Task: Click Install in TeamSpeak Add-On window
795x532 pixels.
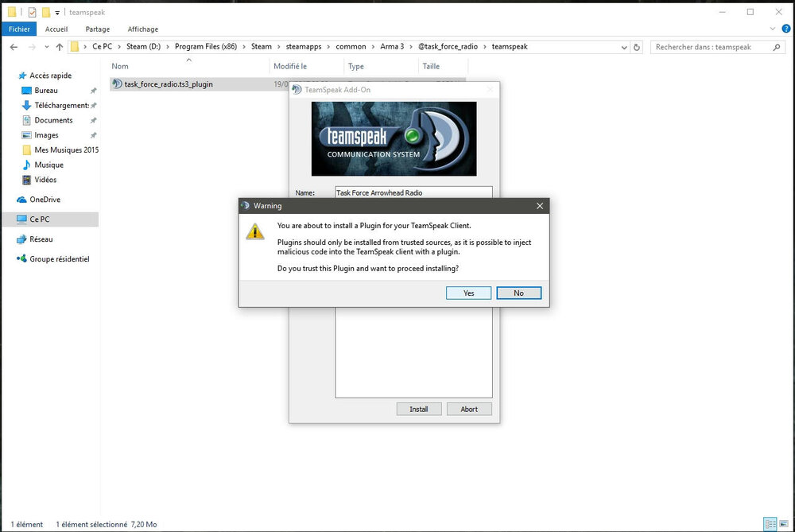Action: 419,410
